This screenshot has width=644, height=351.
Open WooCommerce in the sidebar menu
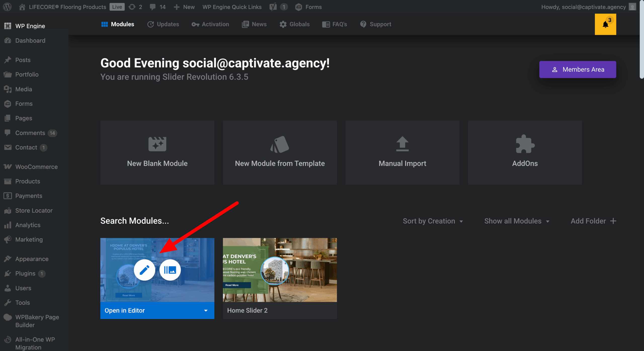pos(36,167)
